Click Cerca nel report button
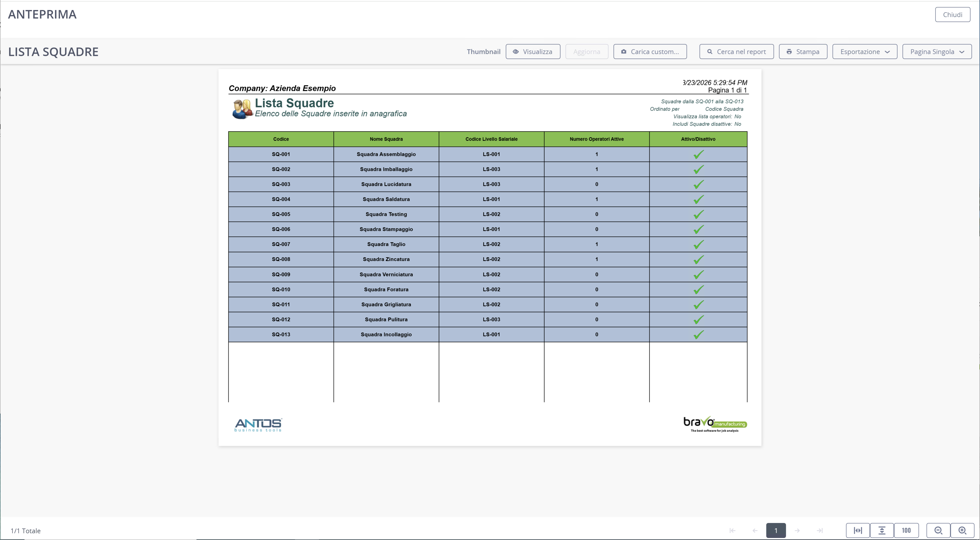Viewport: 980px width, 540px height. 737,52
